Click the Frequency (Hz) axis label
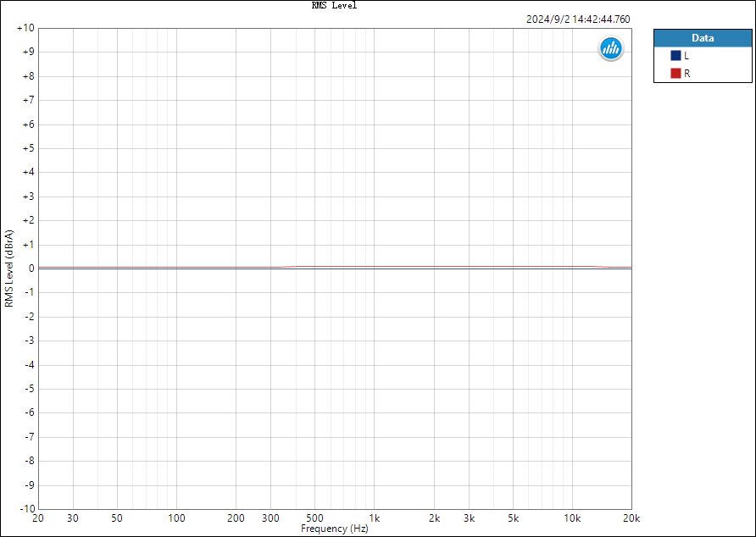The width and height of the screenshot is (756, 537). coord(335,529)
